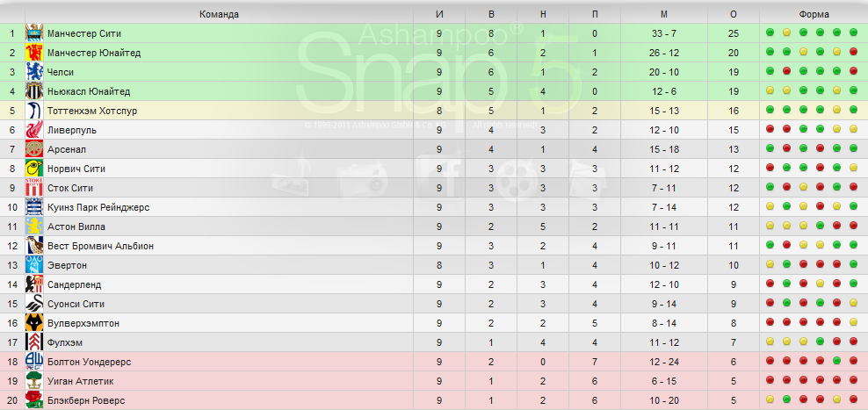Open the Куинз Парк Рейнджерс team link
Screen dimensions: 868x410
[98, 207]
